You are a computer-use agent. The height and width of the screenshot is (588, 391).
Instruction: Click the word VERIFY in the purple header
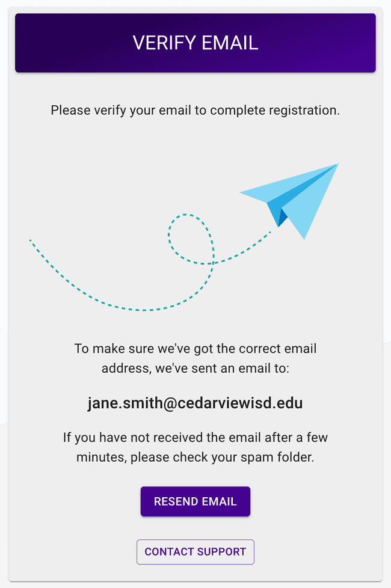(161, 43)
